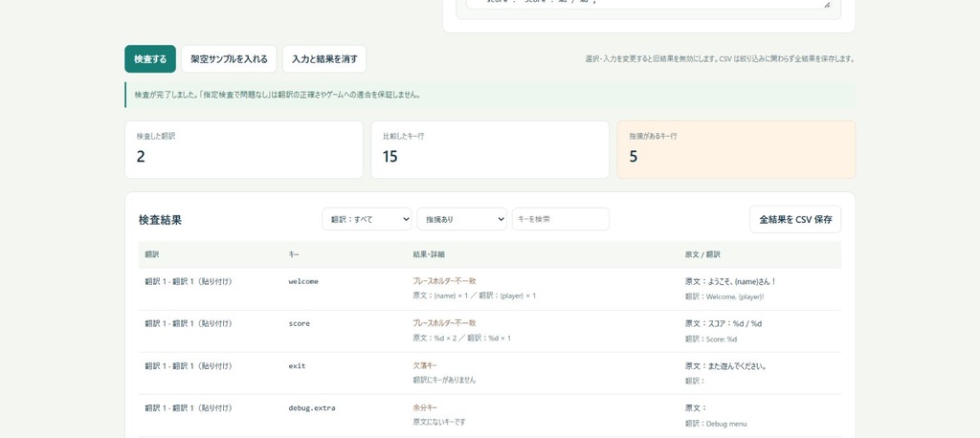Click the debug.extra key cell

(311, 408)
